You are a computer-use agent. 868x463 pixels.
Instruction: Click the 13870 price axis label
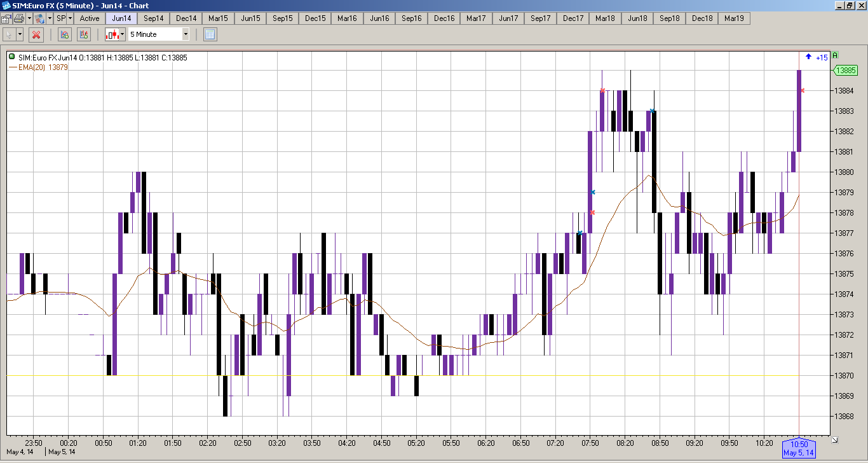[x=845, y=375]
